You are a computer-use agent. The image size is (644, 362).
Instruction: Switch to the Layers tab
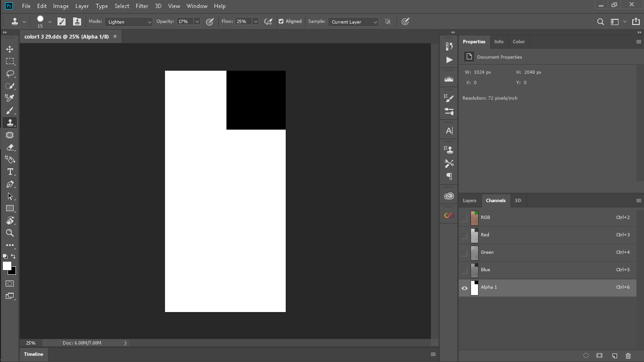click(470, 200)
